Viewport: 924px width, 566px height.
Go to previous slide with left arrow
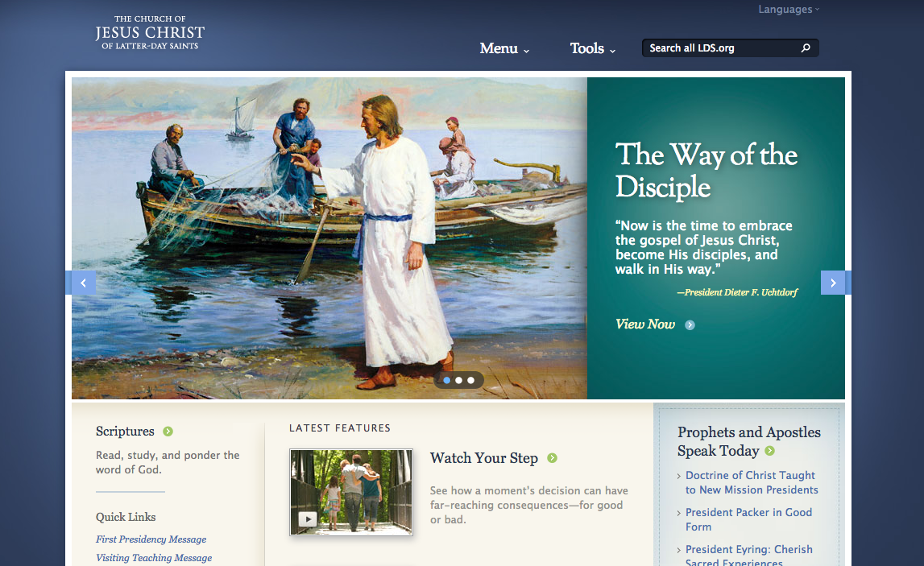(x=84, y=283)
